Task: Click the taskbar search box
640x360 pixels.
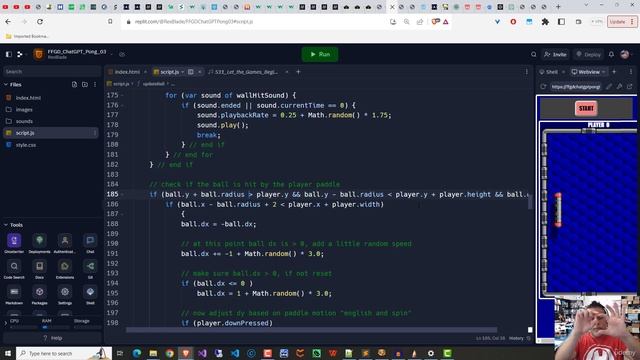Action: tap(64, 353)
